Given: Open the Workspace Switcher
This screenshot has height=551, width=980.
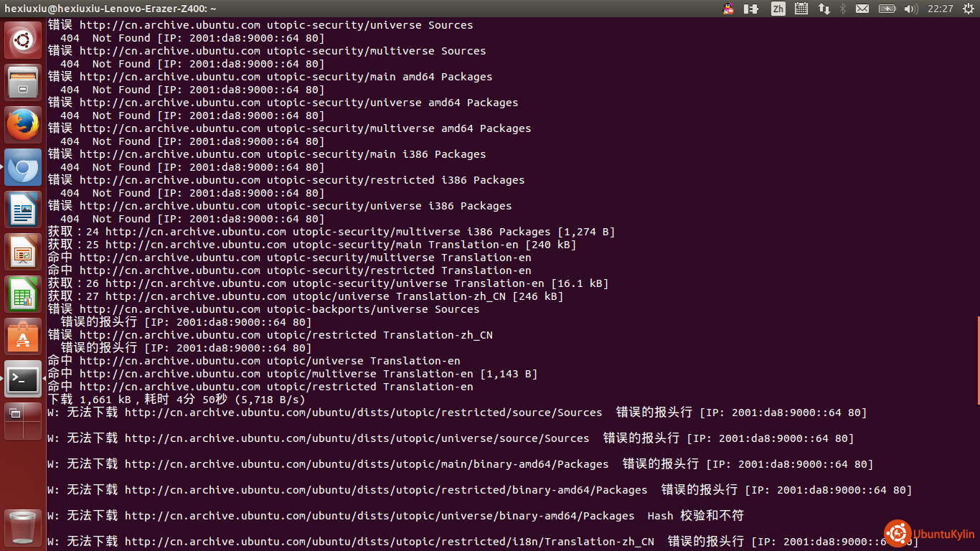Looking at the screenshot, I should (23, 421).
